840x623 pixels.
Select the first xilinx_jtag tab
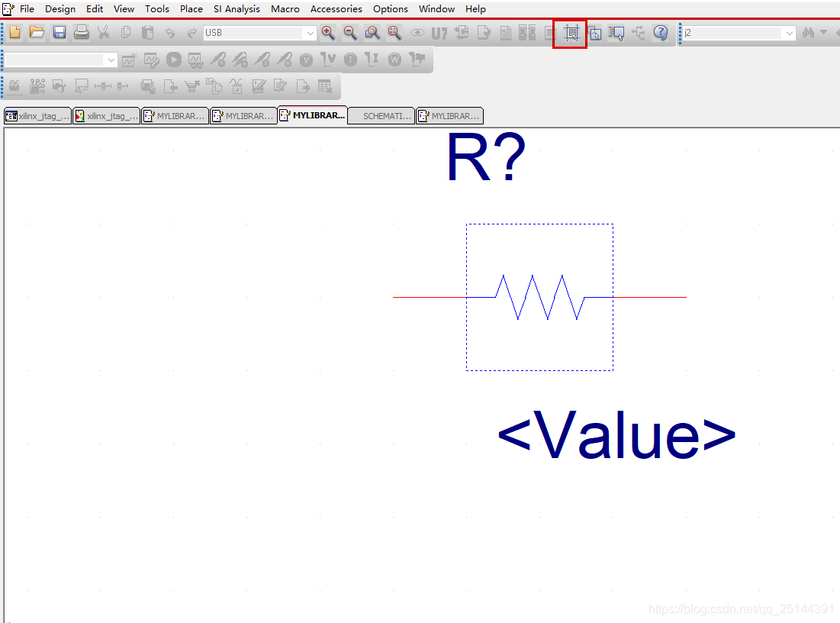(x=38, y=116)
